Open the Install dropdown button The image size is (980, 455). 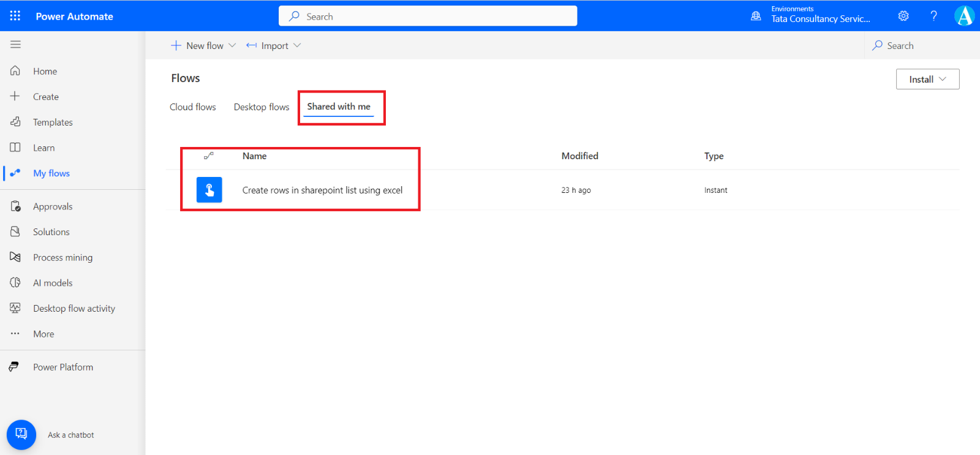[927, 80]
